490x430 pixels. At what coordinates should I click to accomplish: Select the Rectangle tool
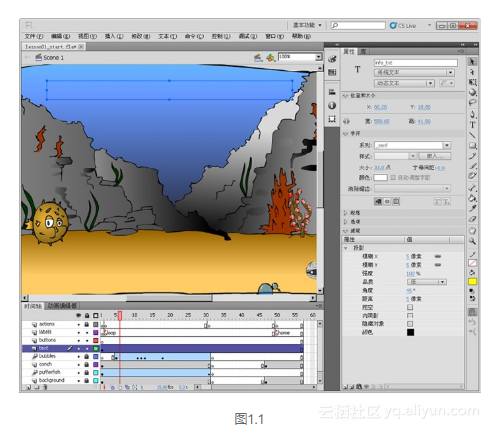click(472, 146)
